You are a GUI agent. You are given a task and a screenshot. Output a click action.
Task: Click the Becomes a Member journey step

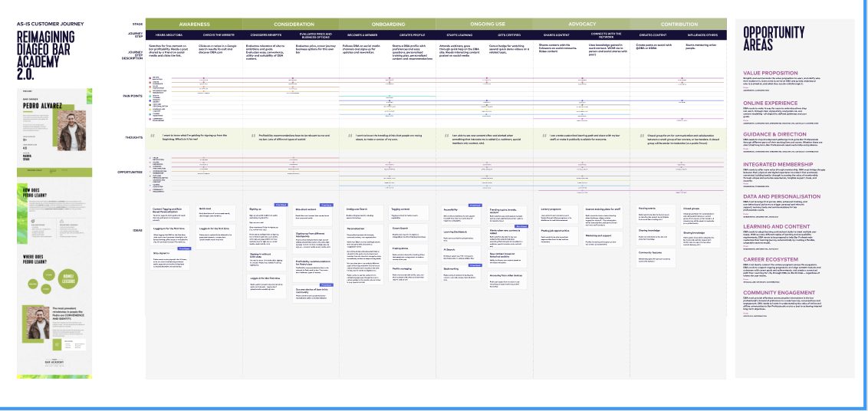363,35
